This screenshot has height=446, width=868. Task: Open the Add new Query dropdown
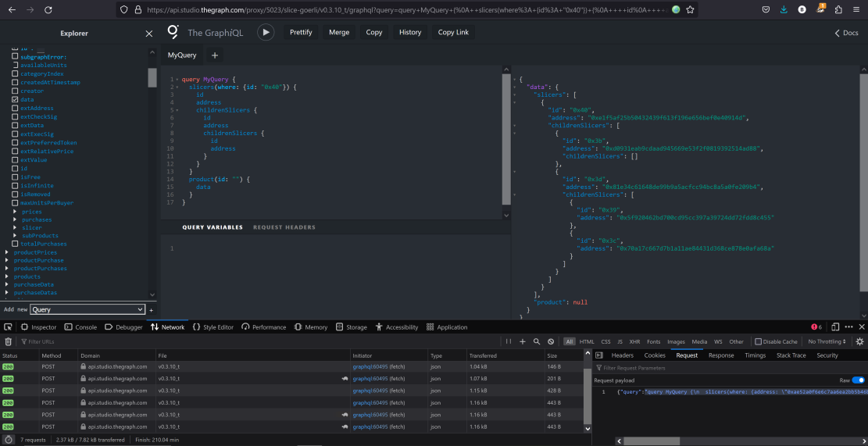click(88, 309)
